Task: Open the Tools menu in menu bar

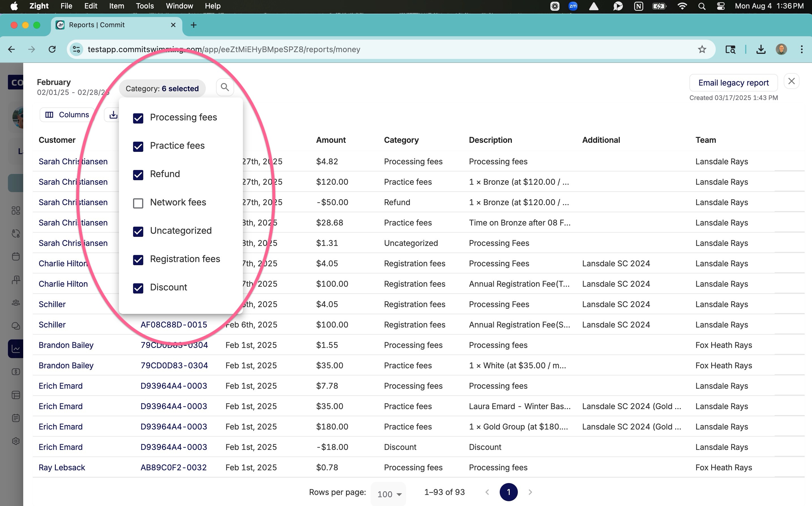Action: (145, 6)
